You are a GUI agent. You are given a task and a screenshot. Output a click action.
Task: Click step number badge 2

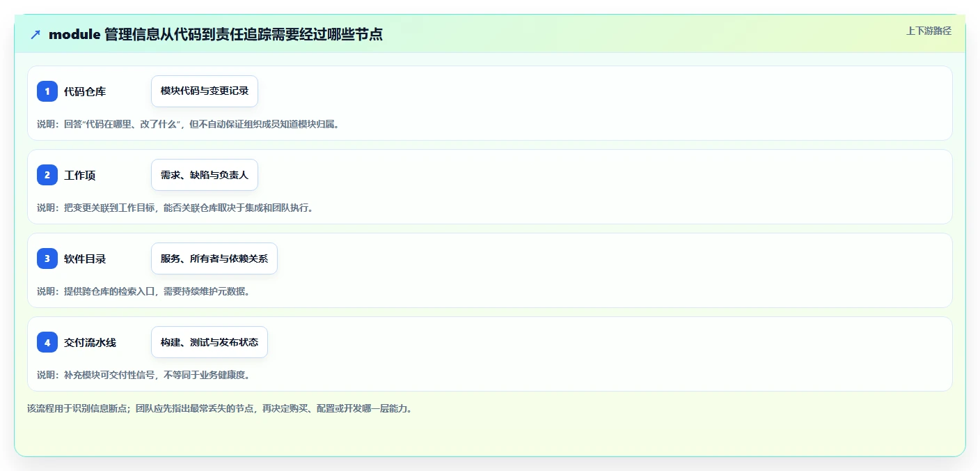(x=47, y=175)
